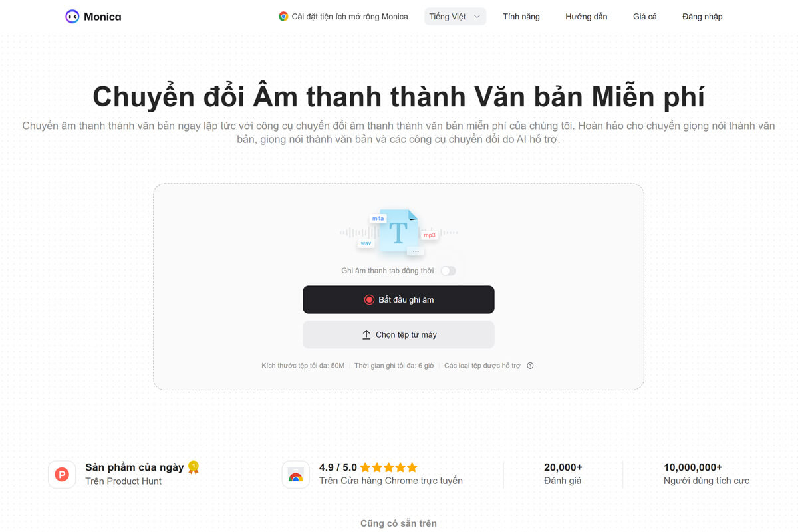Open supported file types info icon
This screenshot has height=532, width=798.
pyautogui.click(x=529, y=365)
